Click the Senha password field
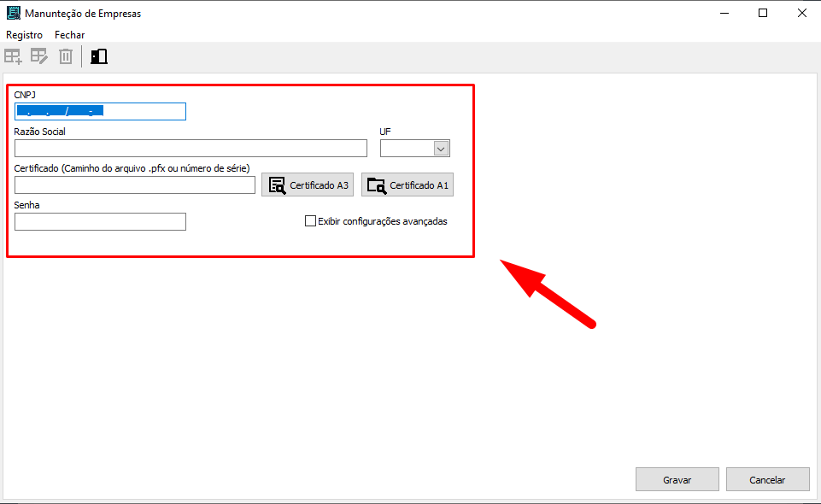The image size is (821, 504). [x=100, y=222]
